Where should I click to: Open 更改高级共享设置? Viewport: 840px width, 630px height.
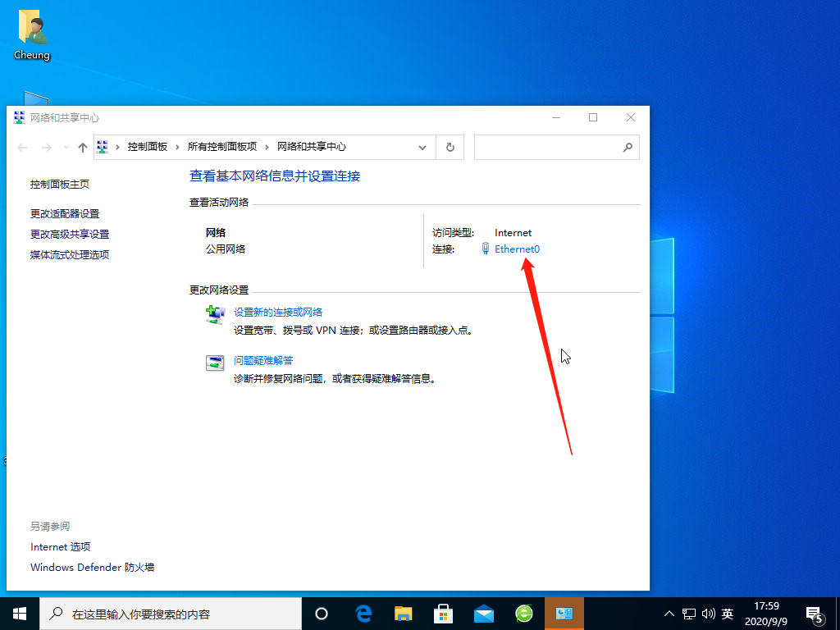(x=70, y=234)
